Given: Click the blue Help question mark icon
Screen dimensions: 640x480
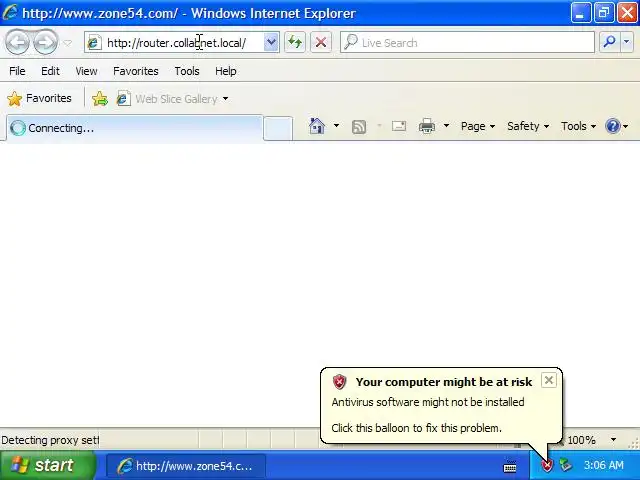Looking at the screenshot, I should point(613,126).
